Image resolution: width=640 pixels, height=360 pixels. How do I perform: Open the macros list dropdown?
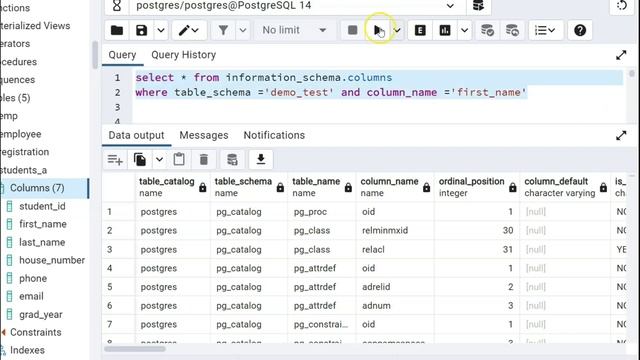tap(545, 30)
